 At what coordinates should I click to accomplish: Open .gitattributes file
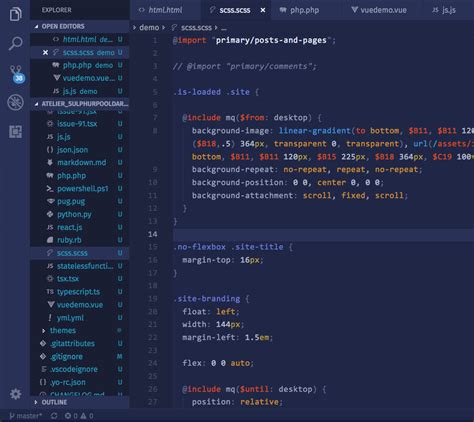click(x=80, y=343)
